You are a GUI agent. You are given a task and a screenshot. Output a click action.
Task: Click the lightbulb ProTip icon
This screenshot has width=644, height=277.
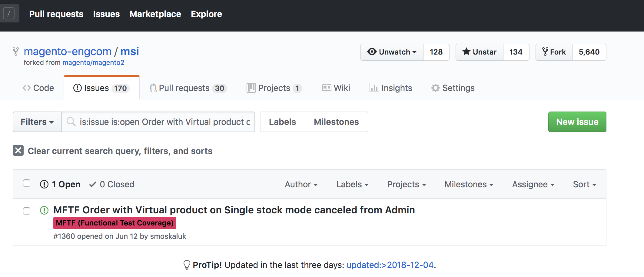point(187,265)
